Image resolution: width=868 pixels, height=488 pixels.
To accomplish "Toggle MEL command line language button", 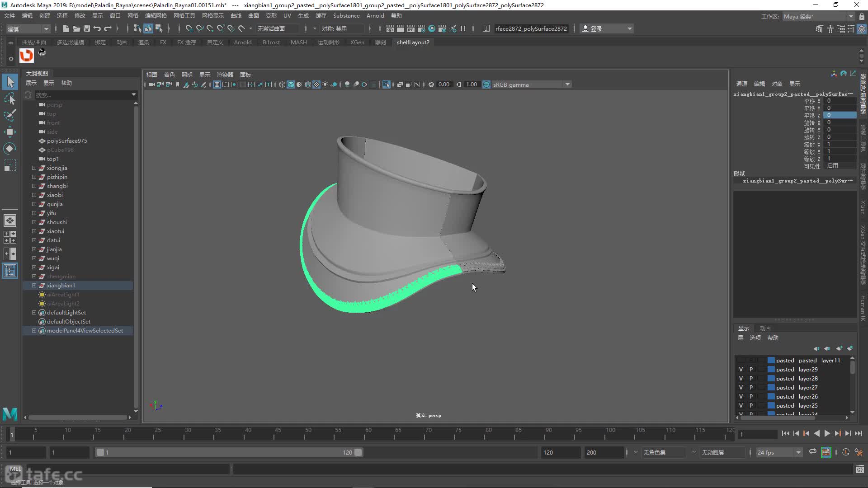I will click(x=15, y=469).
